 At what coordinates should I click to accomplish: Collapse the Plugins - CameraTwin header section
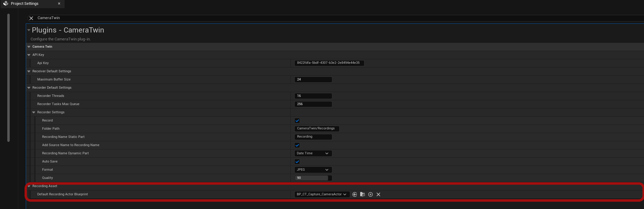(x=29, y=30)
